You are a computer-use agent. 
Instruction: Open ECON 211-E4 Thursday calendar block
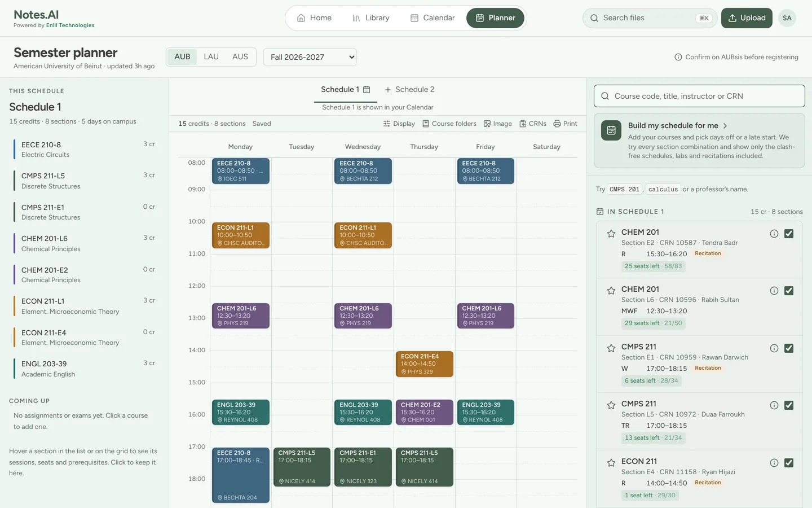(x=424, y=364)
